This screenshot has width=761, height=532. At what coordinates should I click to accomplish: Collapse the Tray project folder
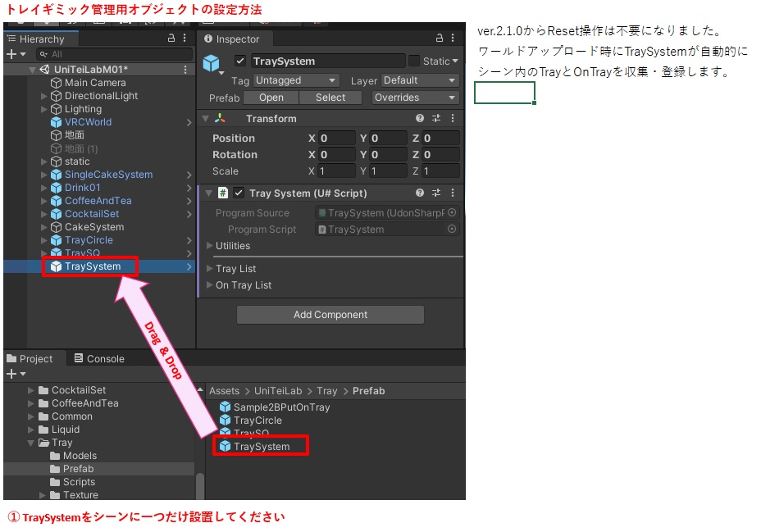click(x=31, y=443)
